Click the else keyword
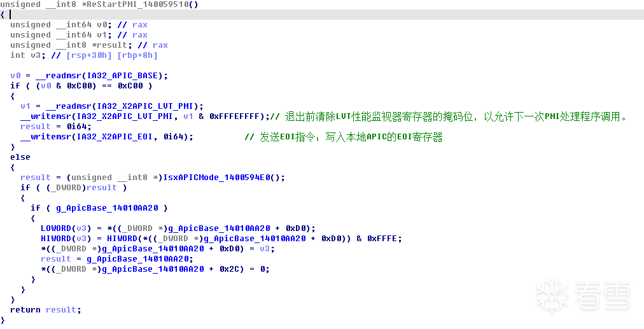 pos(20,157)
